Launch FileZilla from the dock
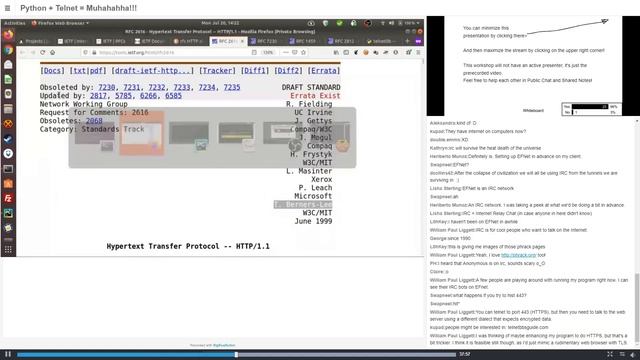Screen dimensions: 640x360 click(x=8, y=198)
